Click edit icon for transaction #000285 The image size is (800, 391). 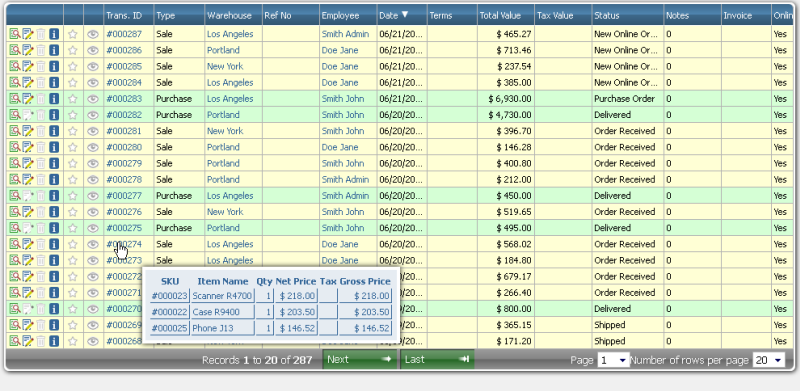pos(28,66)
